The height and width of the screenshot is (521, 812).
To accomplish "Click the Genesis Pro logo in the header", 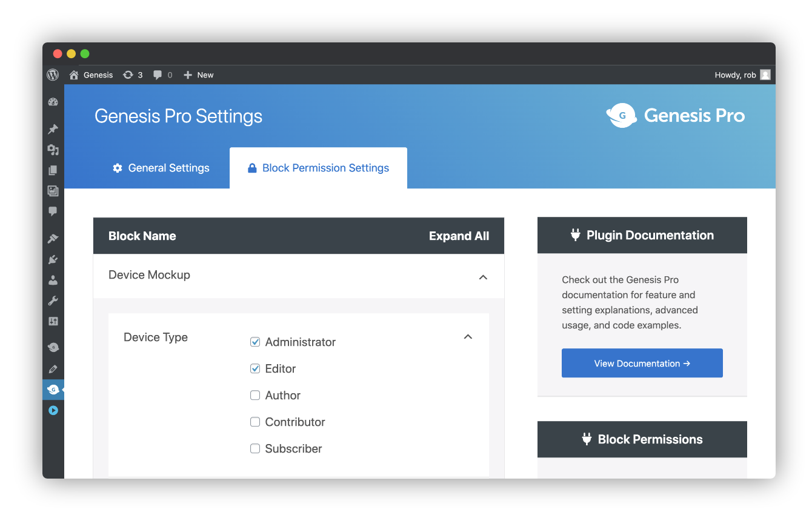I will click(676, 115).
